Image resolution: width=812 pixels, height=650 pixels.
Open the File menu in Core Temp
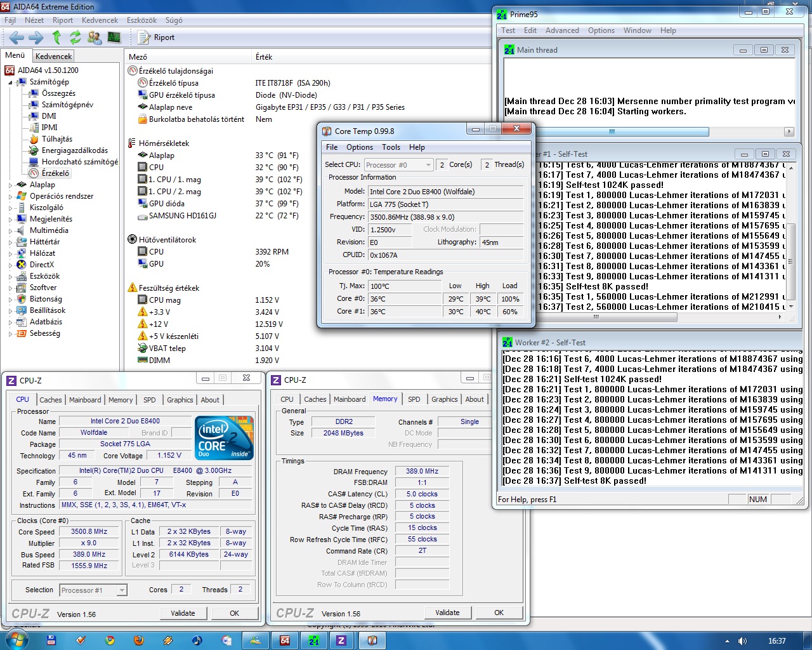(332, 147)
